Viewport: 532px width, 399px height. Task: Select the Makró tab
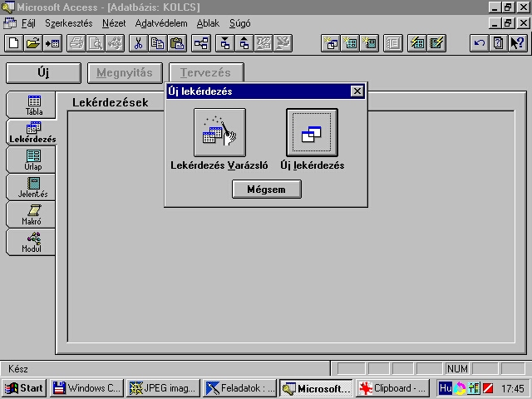[x=33, y=214]
